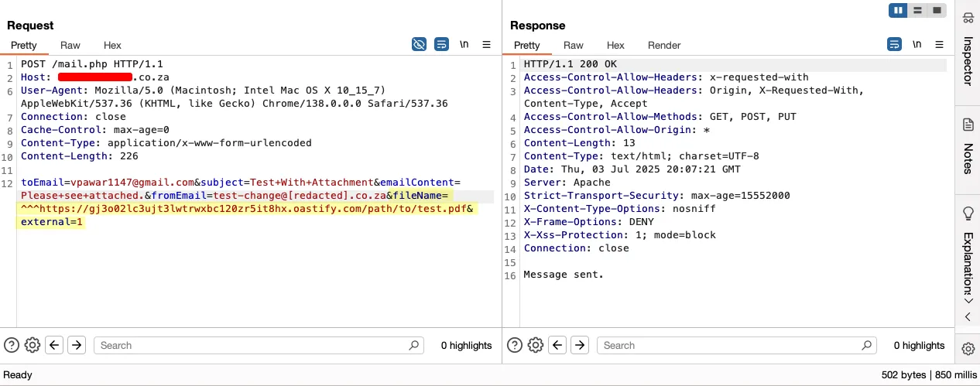Toggle show non-printable \n in Request pane
The image size is (980, 386).
(x=464, y=45)
